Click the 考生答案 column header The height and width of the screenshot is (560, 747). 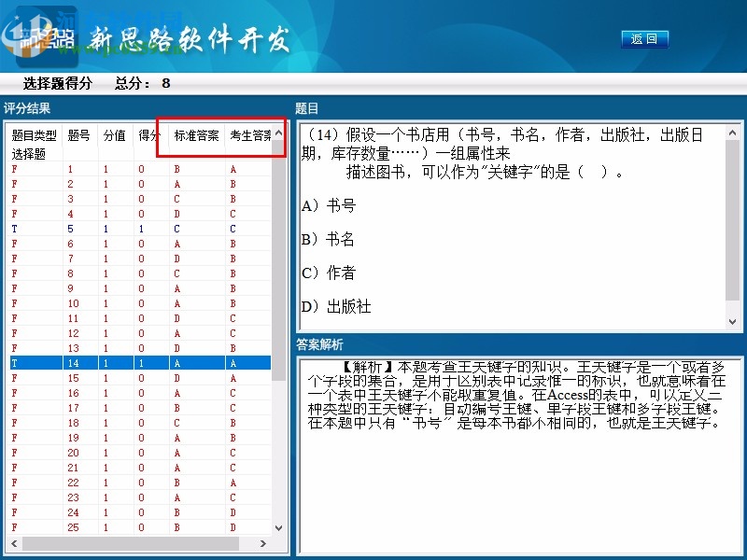click(x=248, y=135)
